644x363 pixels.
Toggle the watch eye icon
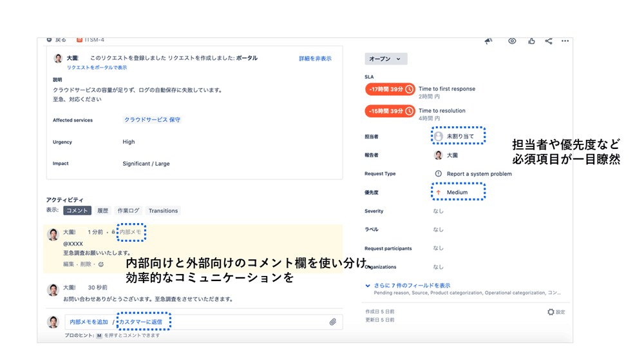pos(512,41)
